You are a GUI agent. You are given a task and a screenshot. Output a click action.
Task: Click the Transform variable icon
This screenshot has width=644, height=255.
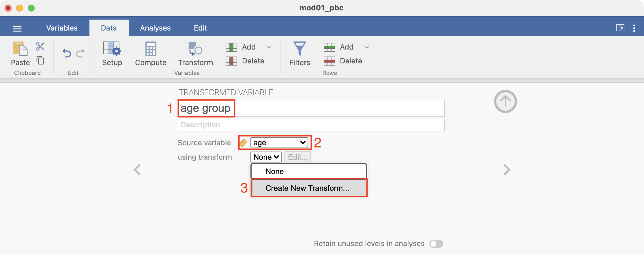[195, 49]
